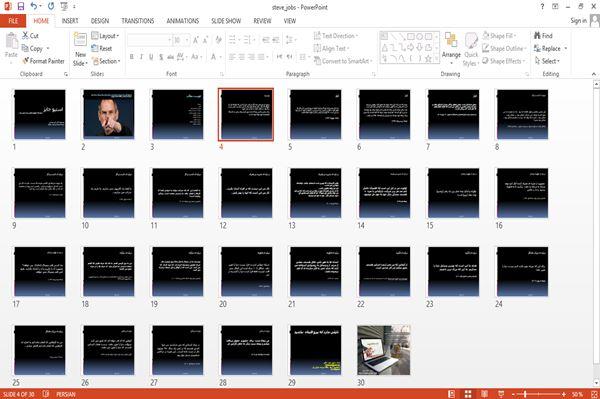This screenshot has height=399, width=600.
Task: Click PERSIAN language indicator in status bar
Action: point(66,394)
